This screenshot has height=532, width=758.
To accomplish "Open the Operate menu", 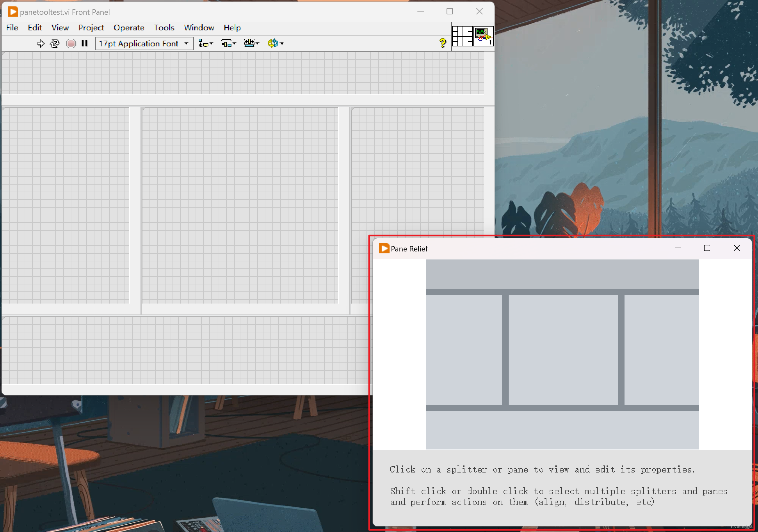I will (129, 28).
